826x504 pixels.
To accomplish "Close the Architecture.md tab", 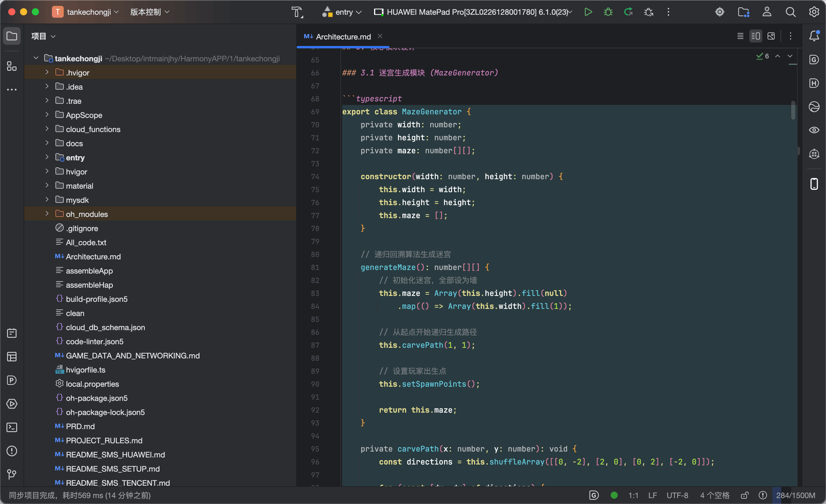I will click(380, 36).
